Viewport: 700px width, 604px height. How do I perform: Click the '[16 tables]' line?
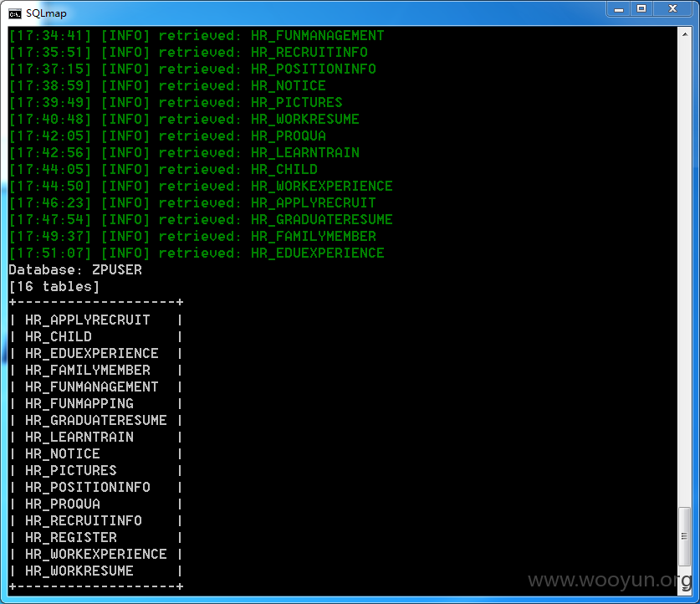(54, 287)
